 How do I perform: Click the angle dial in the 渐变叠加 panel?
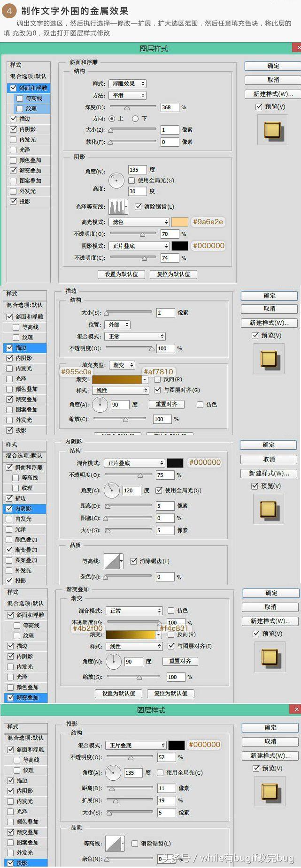click(x=113, y=661)
